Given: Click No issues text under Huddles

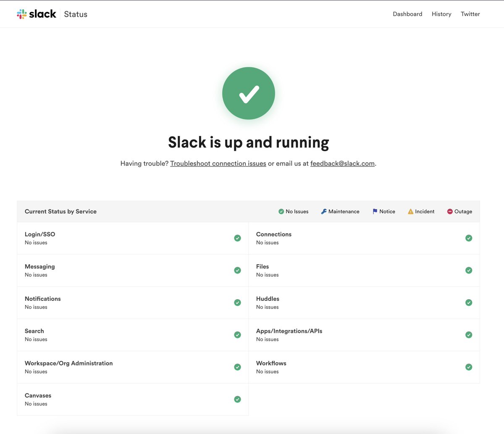Looking at the screenshot, I should (x=268, y=307).
